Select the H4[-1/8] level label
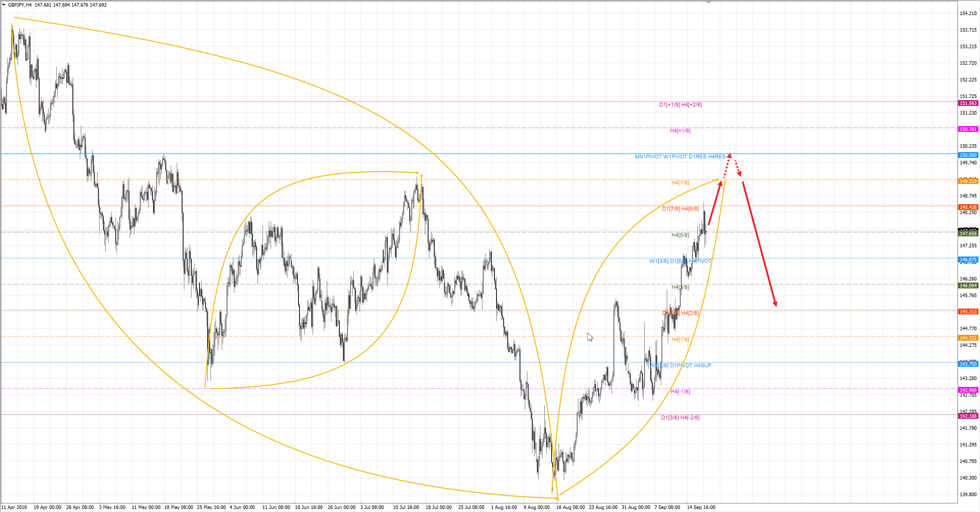The height and width of the screenshot is (512, 980). (680, 392)
